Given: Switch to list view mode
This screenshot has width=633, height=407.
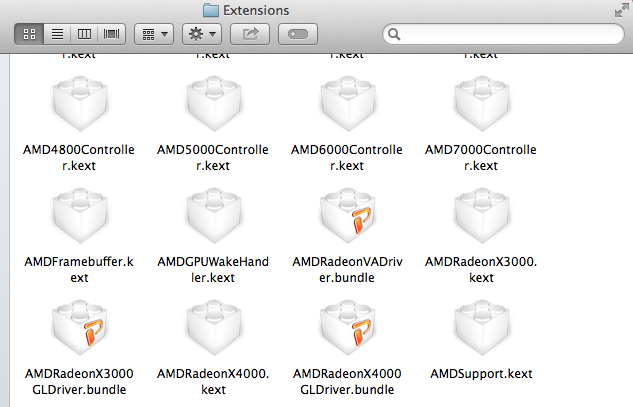Looking at the screenshot, I should pyautogui.click(x=57, y=34).
